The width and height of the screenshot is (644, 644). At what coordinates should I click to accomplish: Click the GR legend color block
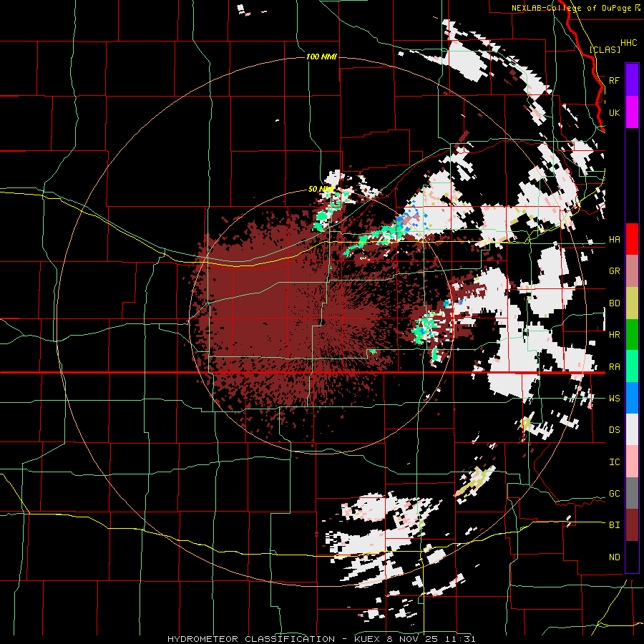[x=632, y=271]
